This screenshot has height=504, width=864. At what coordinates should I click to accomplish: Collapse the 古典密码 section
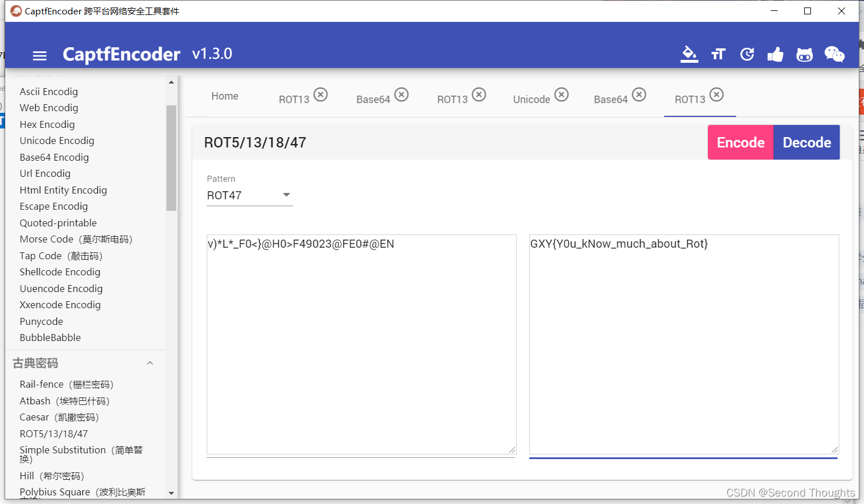click(150, 363)
